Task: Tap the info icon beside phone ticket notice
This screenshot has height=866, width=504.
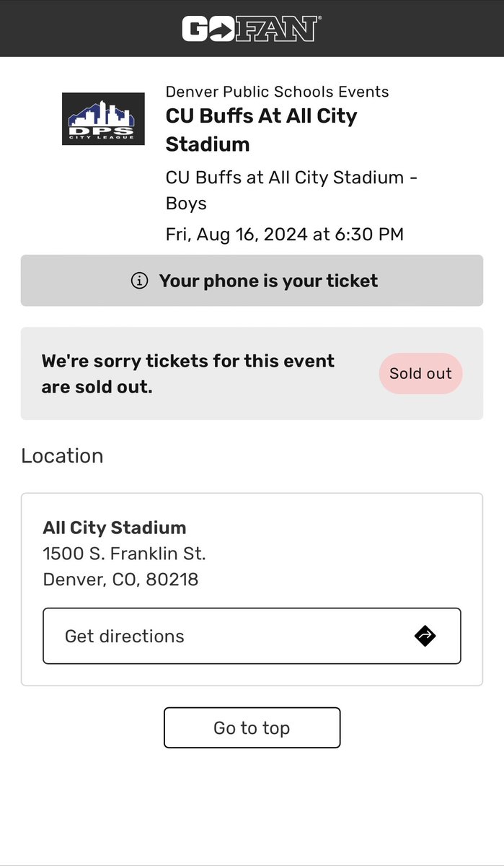Action: [139, 281]
